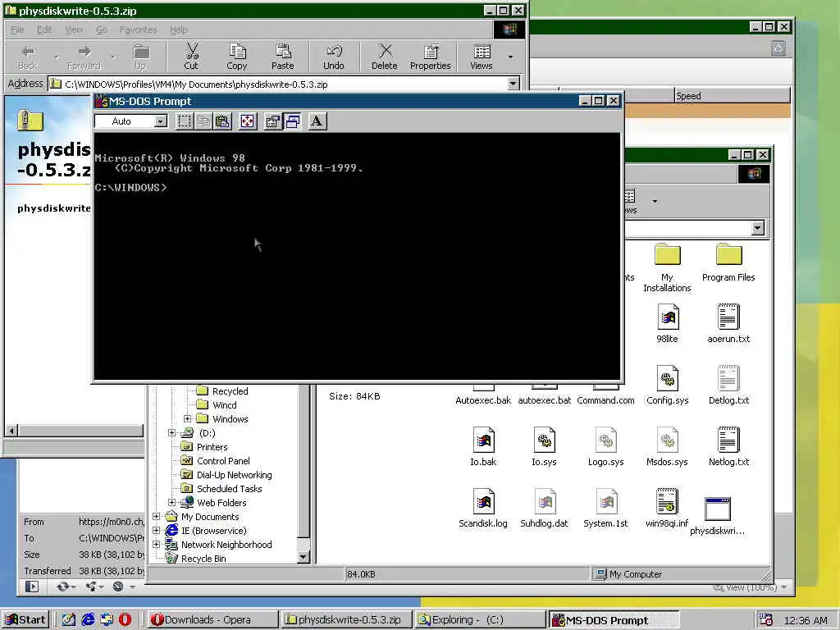Open the Program Files folder
Image resolution: width=840 pixels, height=630 pixels.
pos(728,262)
